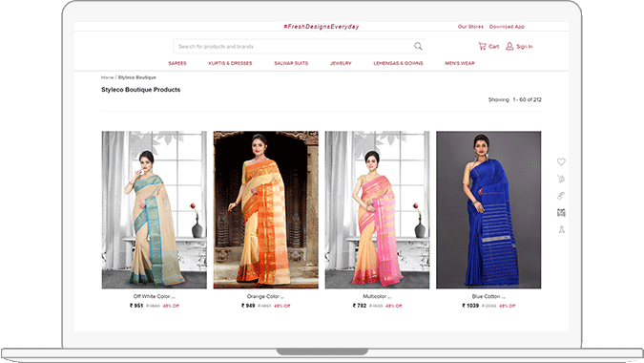Open the Orange Color saree image
This screenshot has height=363, width=644.
click(x=266, y=209)
